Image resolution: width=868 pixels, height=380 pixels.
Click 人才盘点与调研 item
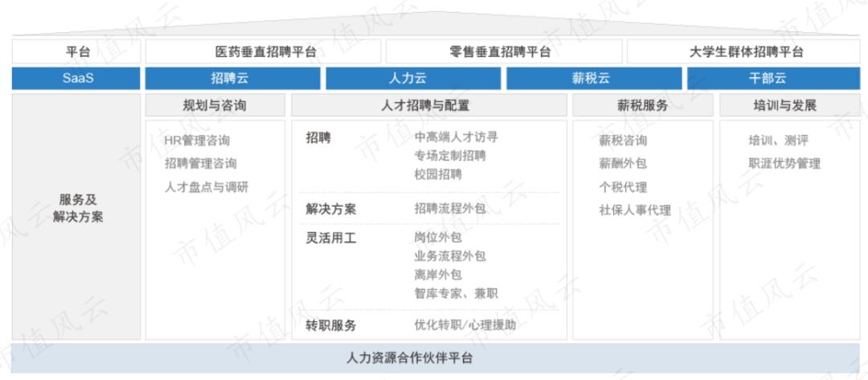click(207, 187)
